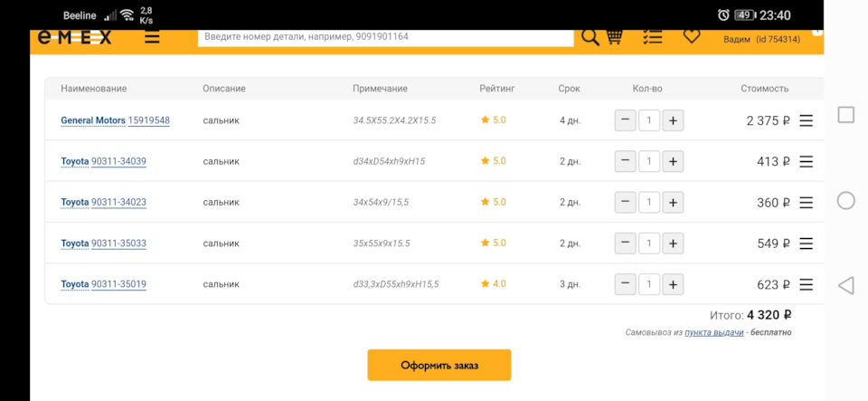Open the пункта выдачи pickup point link
Viewport: 868px width, 401px height.
714,332
